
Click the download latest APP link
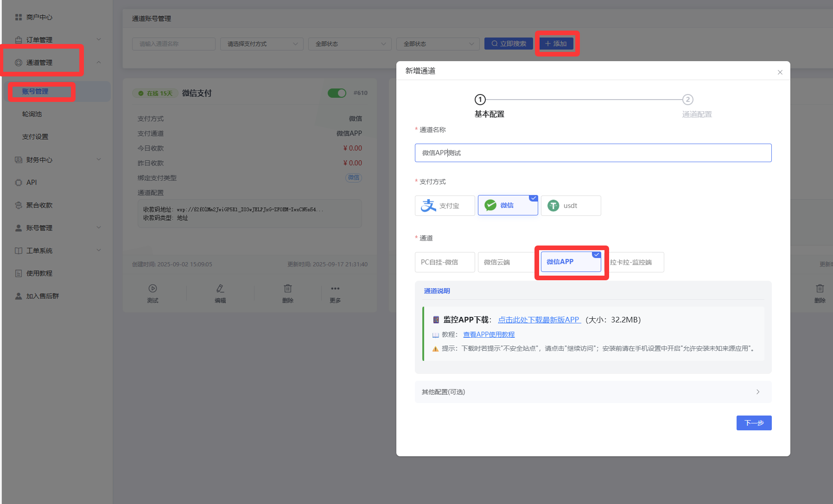(539, 320)
